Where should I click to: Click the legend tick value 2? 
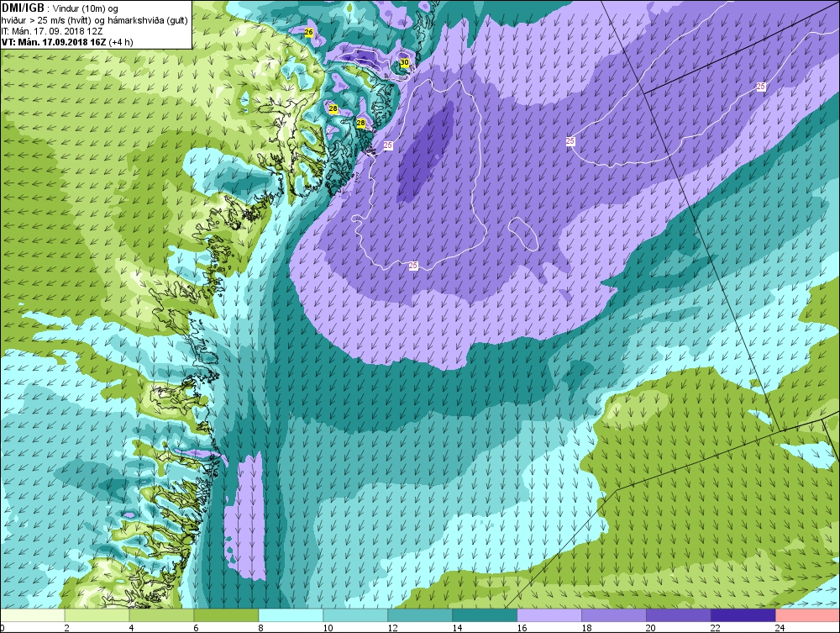click(x=66, y=628)
